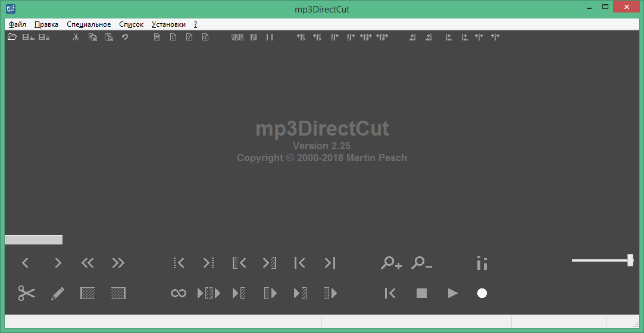Click the page icon numbered 1

(173, 37)
